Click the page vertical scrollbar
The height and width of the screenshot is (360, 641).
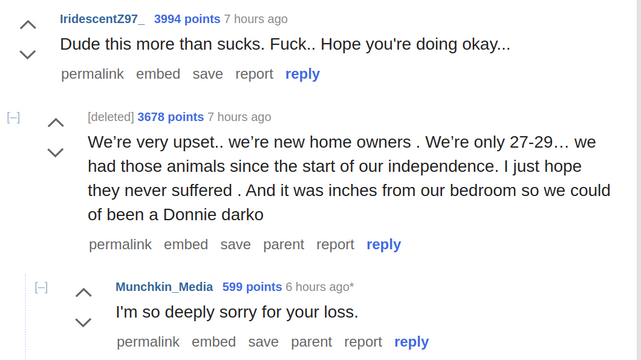coord(639,180)
